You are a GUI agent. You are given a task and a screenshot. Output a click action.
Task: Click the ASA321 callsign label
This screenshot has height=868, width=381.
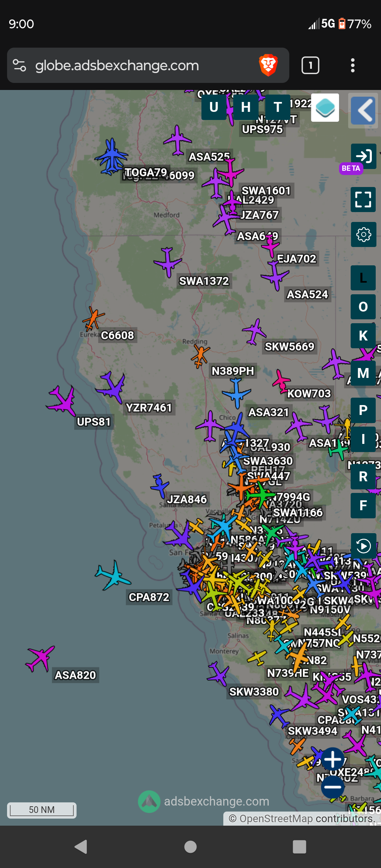(269, 412)
